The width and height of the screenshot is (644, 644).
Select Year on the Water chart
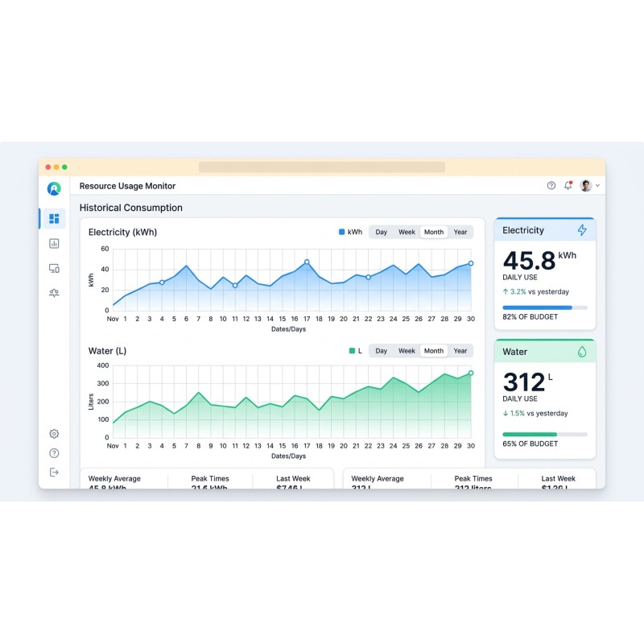(x=460, y=351)
